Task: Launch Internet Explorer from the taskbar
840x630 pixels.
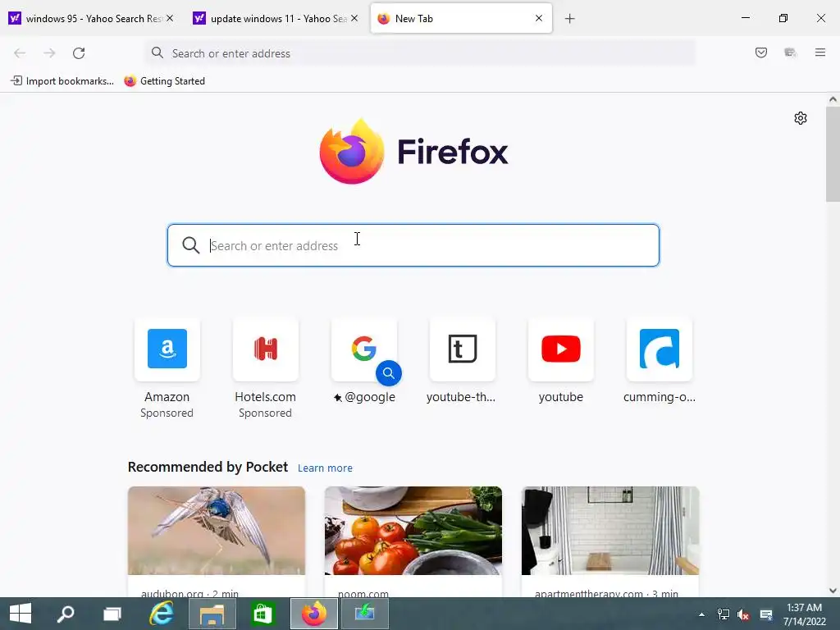Action: (162, 614)
